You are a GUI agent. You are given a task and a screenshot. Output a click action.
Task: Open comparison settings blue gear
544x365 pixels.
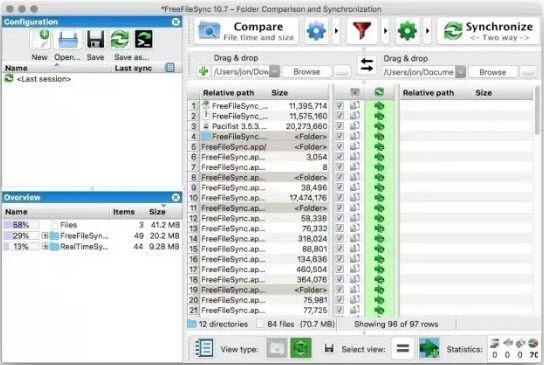point(316,31)
